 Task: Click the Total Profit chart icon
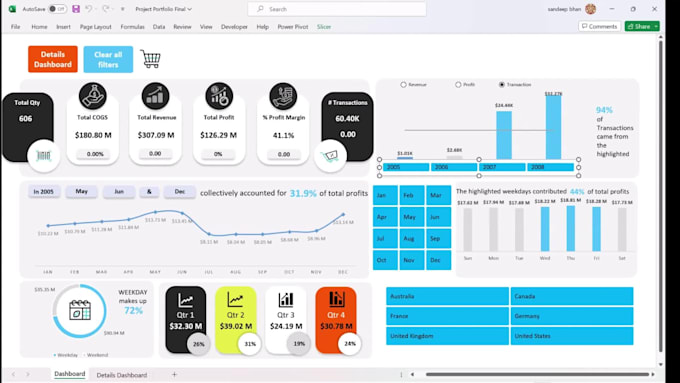219,96
